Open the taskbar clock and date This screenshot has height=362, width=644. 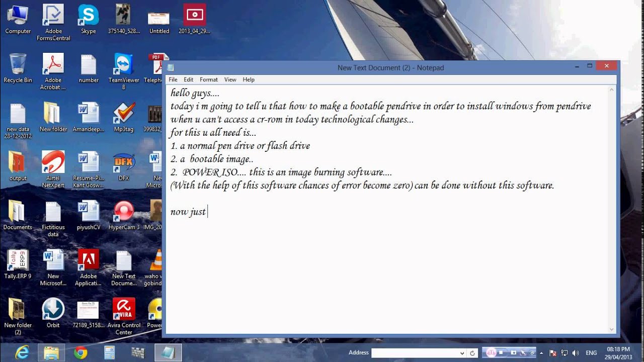click(x=618, y=353)
